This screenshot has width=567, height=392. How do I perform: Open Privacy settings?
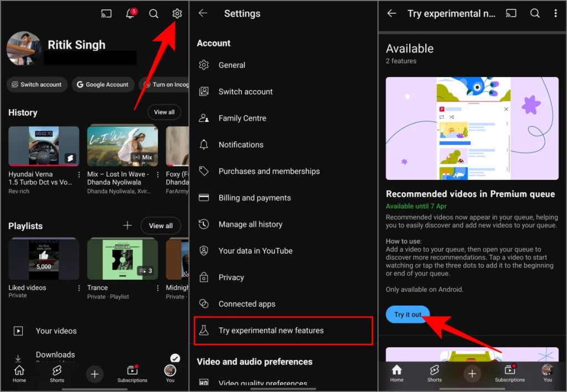pyautogui.click(x=283, y=277)
